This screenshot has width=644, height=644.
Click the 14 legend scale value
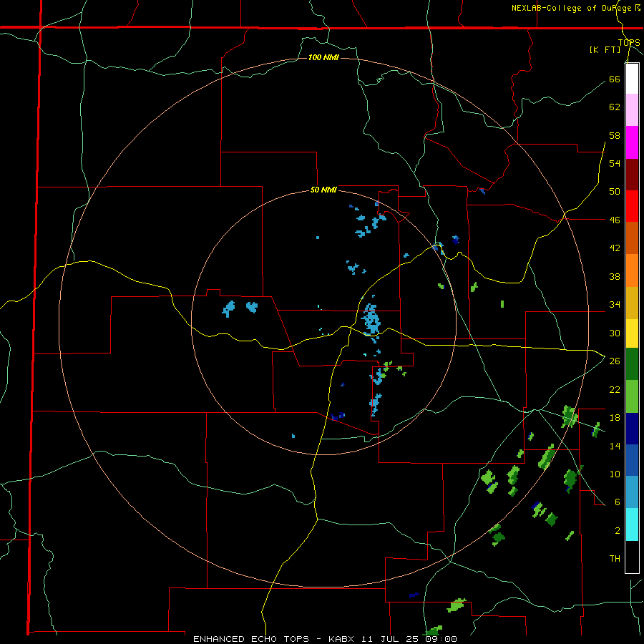pyautogui.click(x=615, y=446)
